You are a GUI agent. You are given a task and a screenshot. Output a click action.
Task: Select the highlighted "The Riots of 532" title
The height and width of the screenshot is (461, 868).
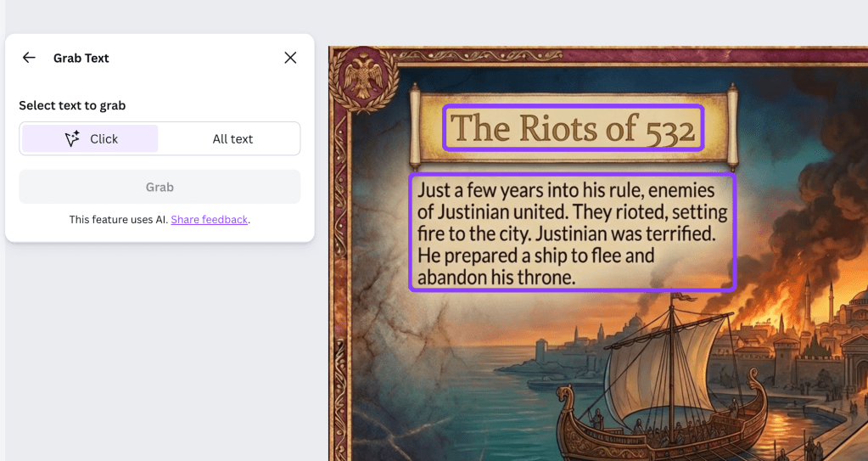click(x=573, y=128)
